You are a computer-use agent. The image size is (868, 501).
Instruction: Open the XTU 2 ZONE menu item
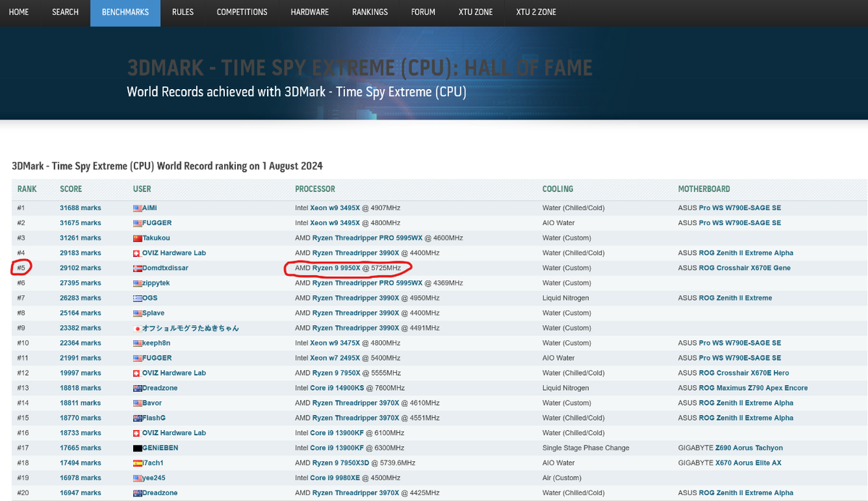536,12
